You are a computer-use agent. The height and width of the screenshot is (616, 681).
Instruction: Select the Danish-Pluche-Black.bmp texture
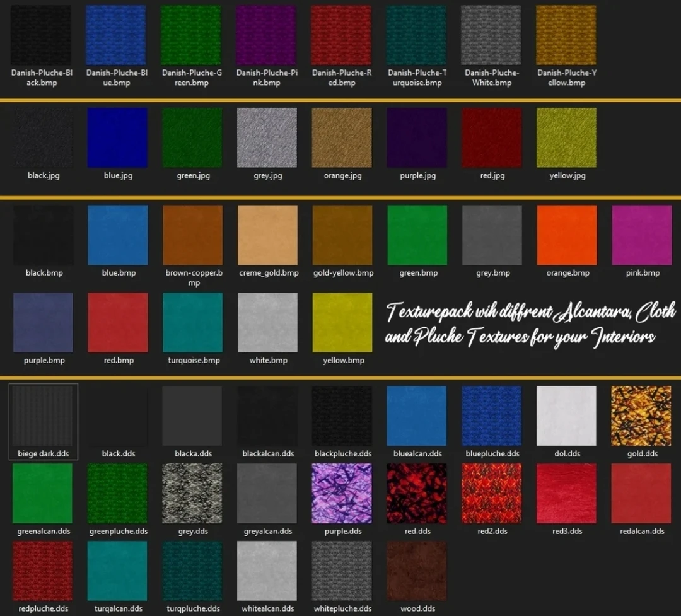(42, 34)
